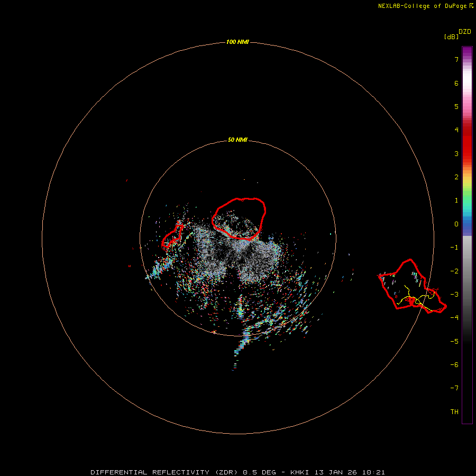This screenshot has height=476, width=476.
Task: Click the -4 value on the color scale
Action: tap(454, 317)
